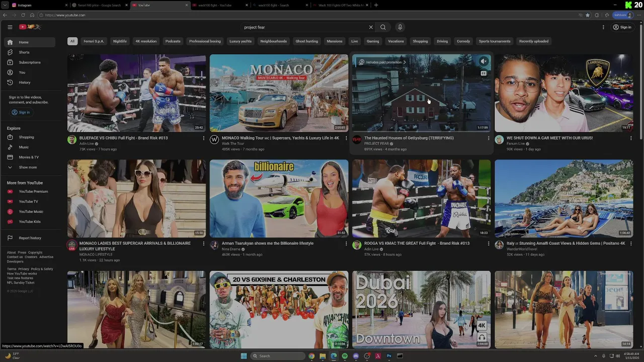This screenshot has height=362, width=644.
Task: Click the Windows Start button
Action: click(244, 356)
